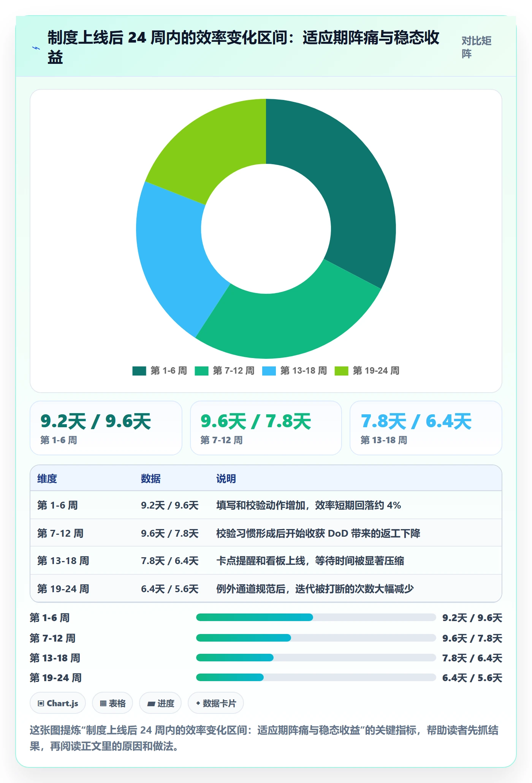Click the 表格 tag chip

[112, 703]
